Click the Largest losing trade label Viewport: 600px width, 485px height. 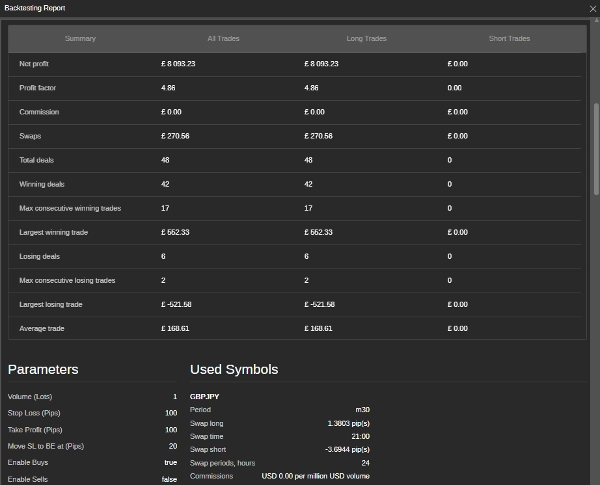tap(51, 304)
